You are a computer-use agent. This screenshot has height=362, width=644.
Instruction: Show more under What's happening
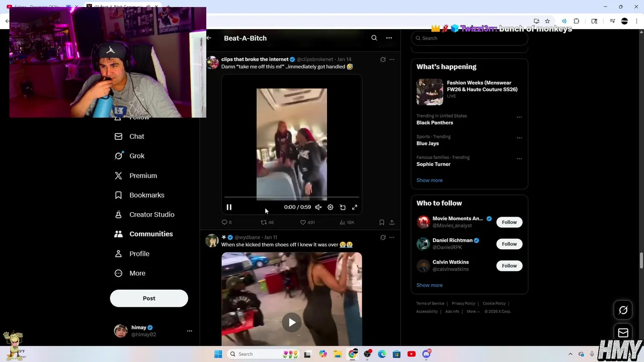coord(430,180)
